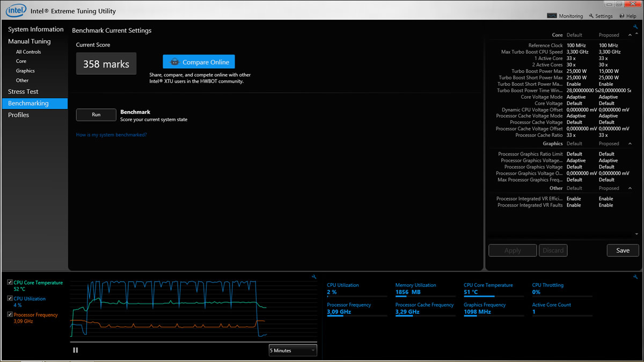Click Turbo Boost Power Max proposed 15,000 W
Image resolution: width=644 pixels, height=362 pixels.
[609, 71]
